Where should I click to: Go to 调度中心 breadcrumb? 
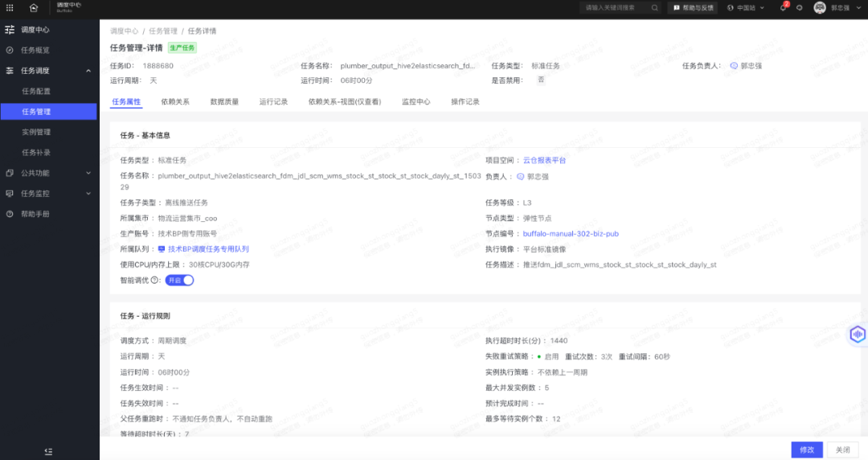[x=124, y=31]
